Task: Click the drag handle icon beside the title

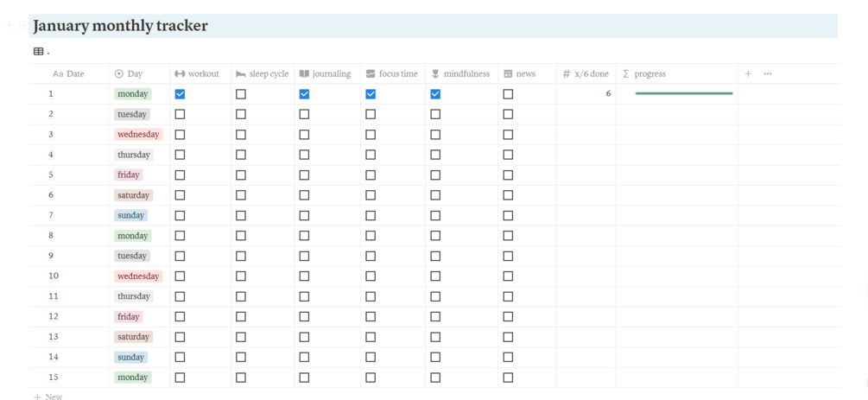Action: pyautogui.click(x=22, y=25)
